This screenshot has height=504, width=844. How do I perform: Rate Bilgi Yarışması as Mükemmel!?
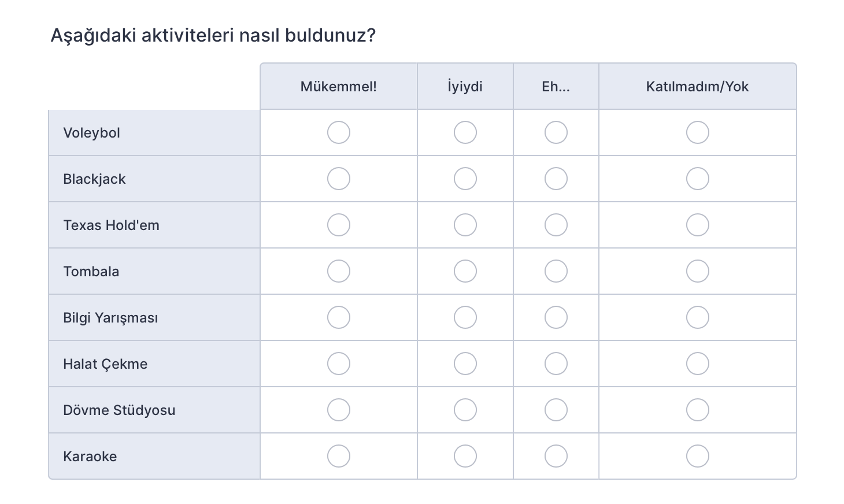339,317
